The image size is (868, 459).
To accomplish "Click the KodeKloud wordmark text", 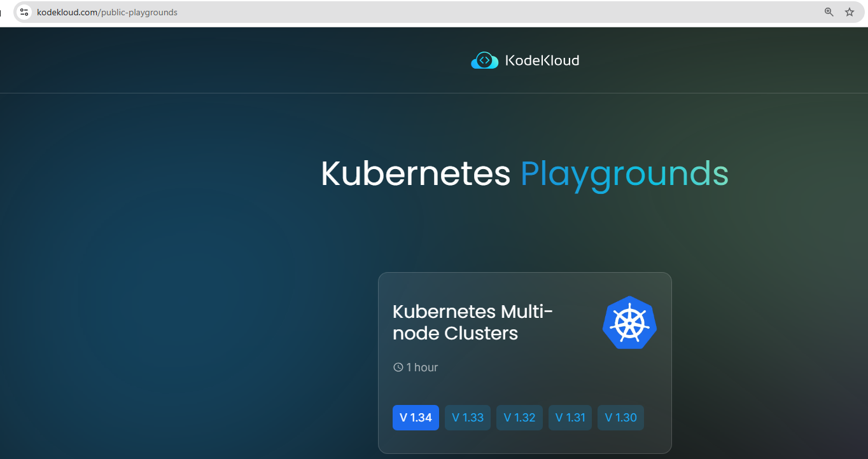I will coord(542,60).
